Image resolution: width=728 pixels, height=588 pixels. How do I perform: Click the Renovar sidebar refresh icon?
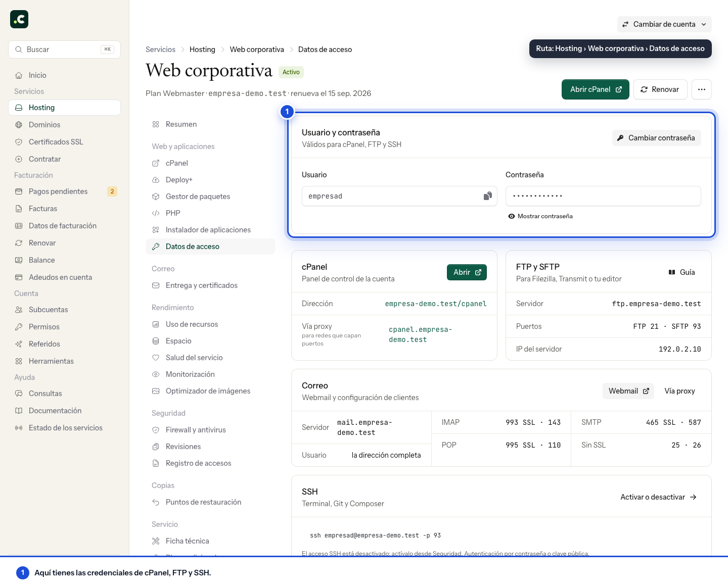coord(19,243)
